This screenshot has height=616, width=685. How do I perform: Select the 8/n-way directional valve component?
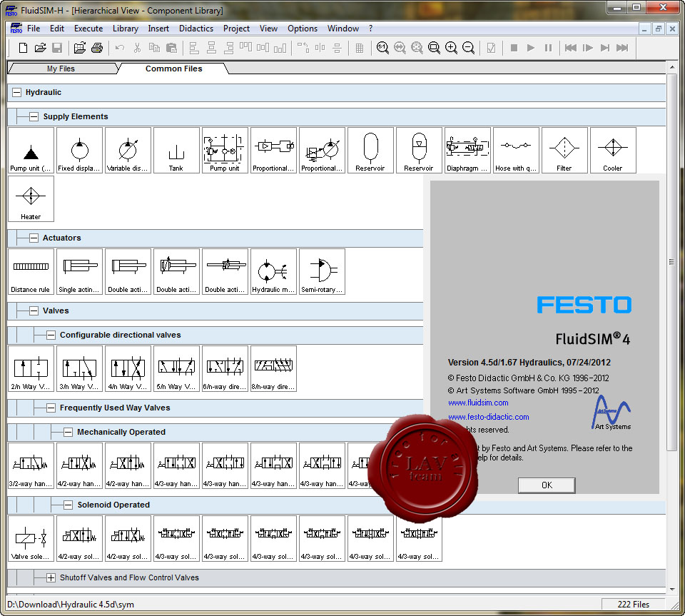point(273,369)
